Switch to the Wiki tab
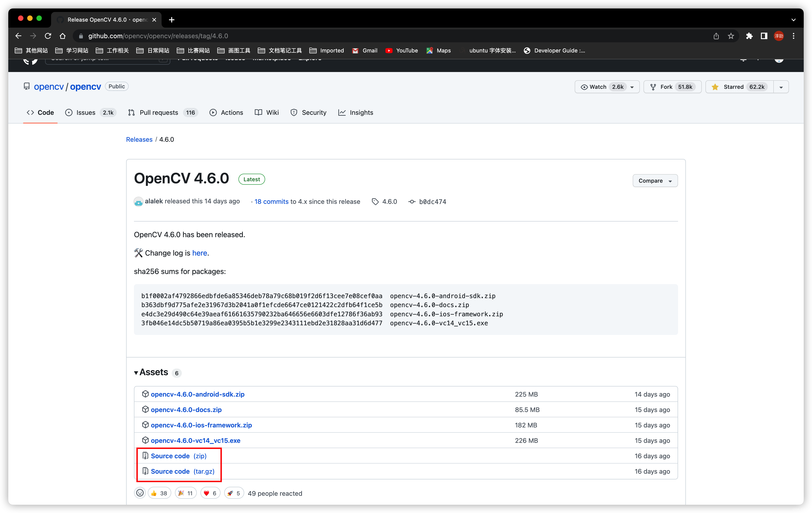This screenshot has width=812, height=513. tap(267, 112)
